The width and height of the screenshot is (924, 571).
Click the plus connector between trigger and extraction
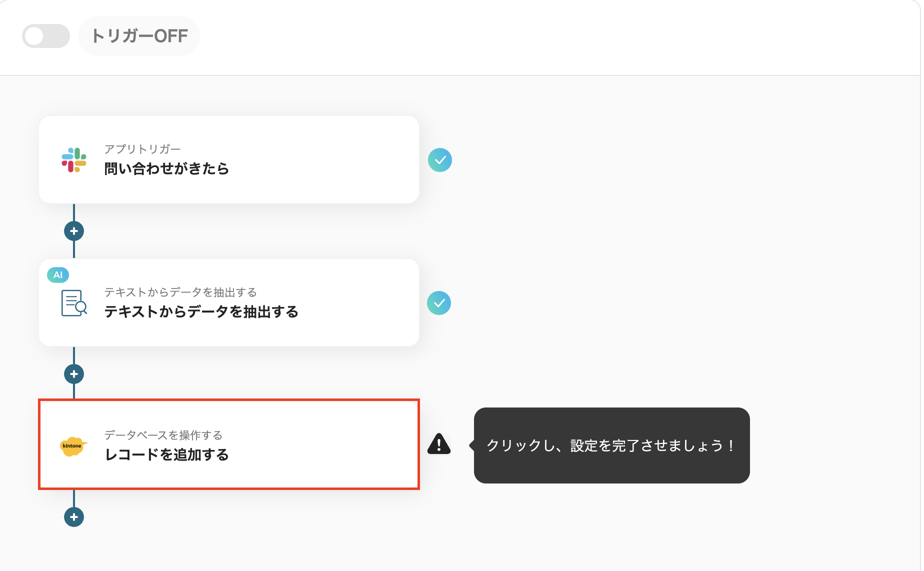[x=74, y=230]
